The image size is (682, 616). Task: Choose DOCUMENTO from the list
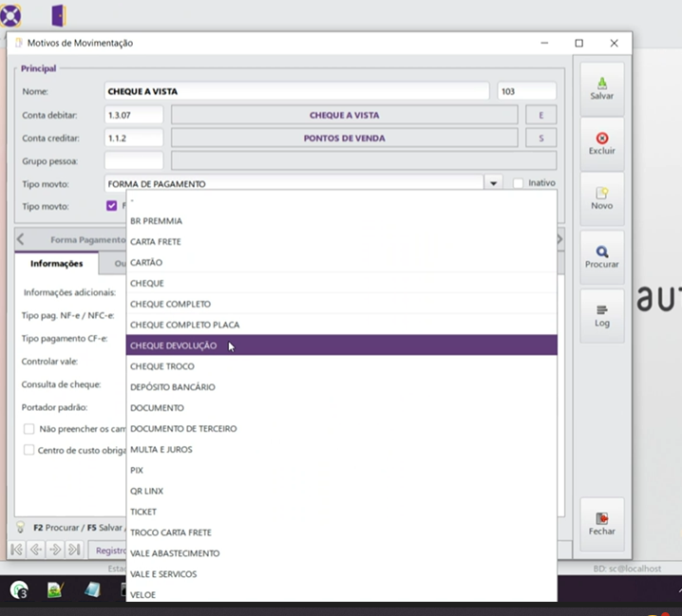click(341, 408)
